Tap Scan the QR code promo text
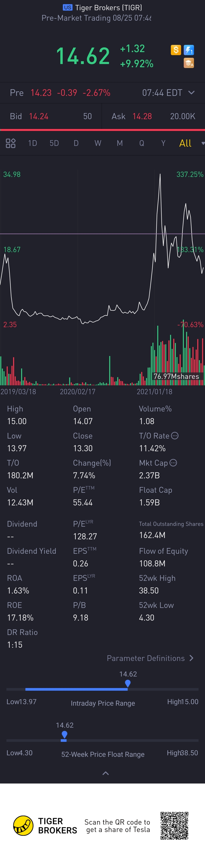Screen dimensions: 205x868 click(117, 826)
